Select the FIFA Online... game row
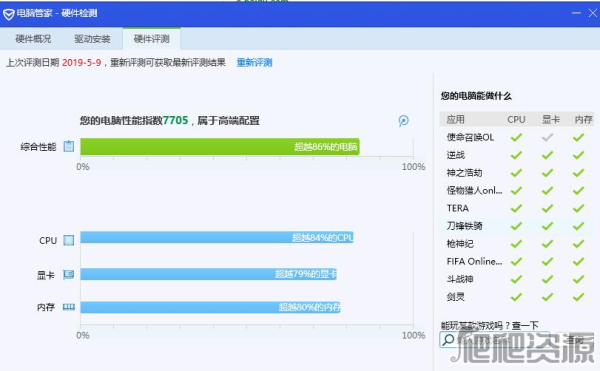 (x=516, y=261)
